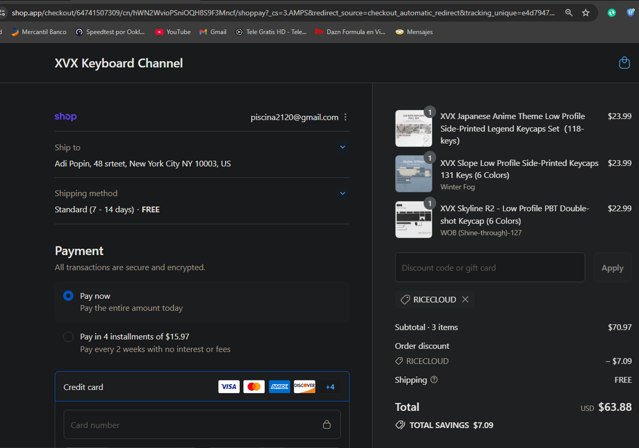Open Skyline R2 keycap thumbnail
Screen dimensions: 639x448
[x=413, y=219]
